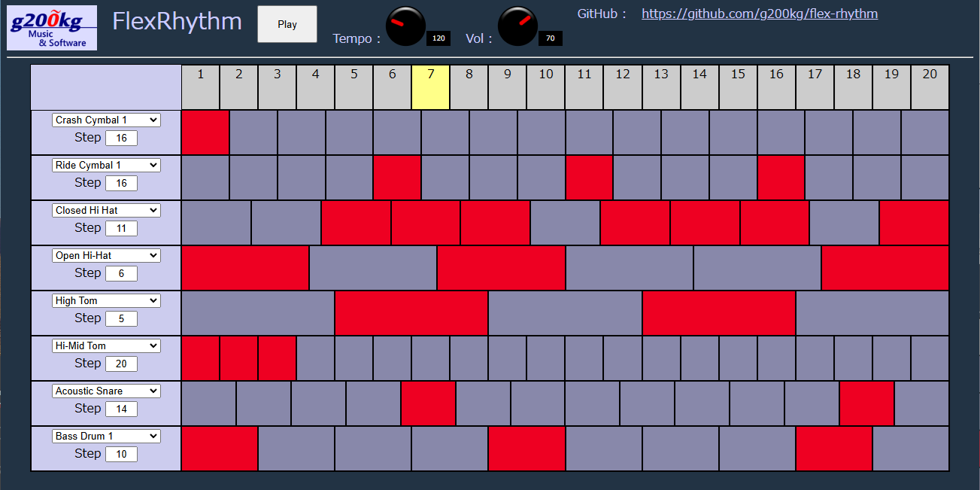Select the Step field of Hi-Mid Tom
The height and width of the screenshot is (490, 980).
[121, 363]
